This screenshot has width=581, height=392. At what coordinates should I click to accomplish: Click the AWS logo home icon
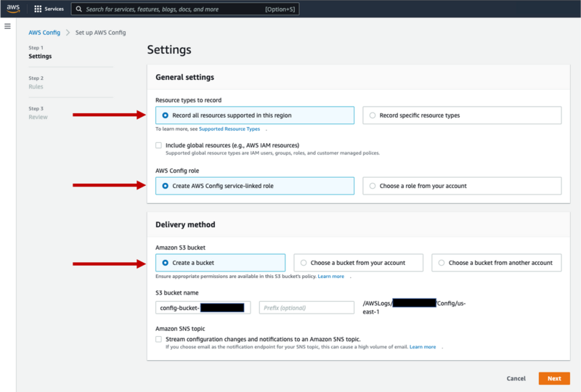tap(13, 9)
